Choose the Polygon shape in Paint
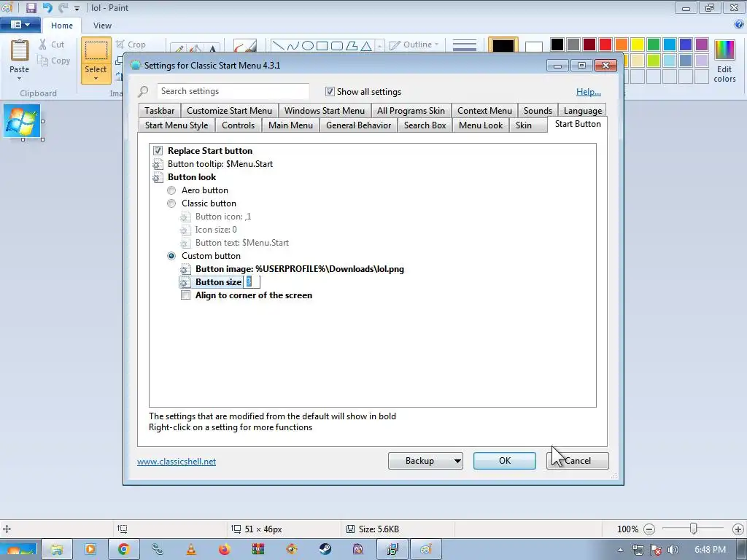Image resolution: width=747 pixels, height=560 pixels. click(x=352, y=46)
